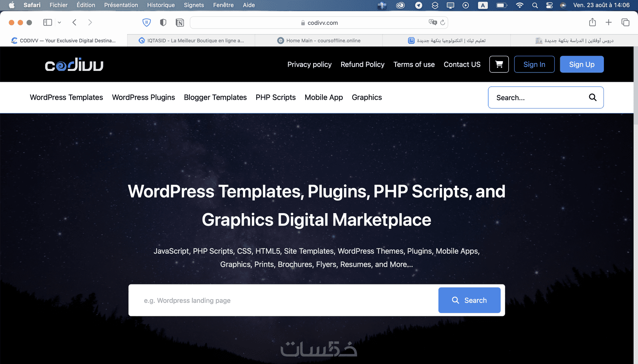Open the Signets menu
The width and height of the screenshot is (638, 364).
(x=194, y=5)
